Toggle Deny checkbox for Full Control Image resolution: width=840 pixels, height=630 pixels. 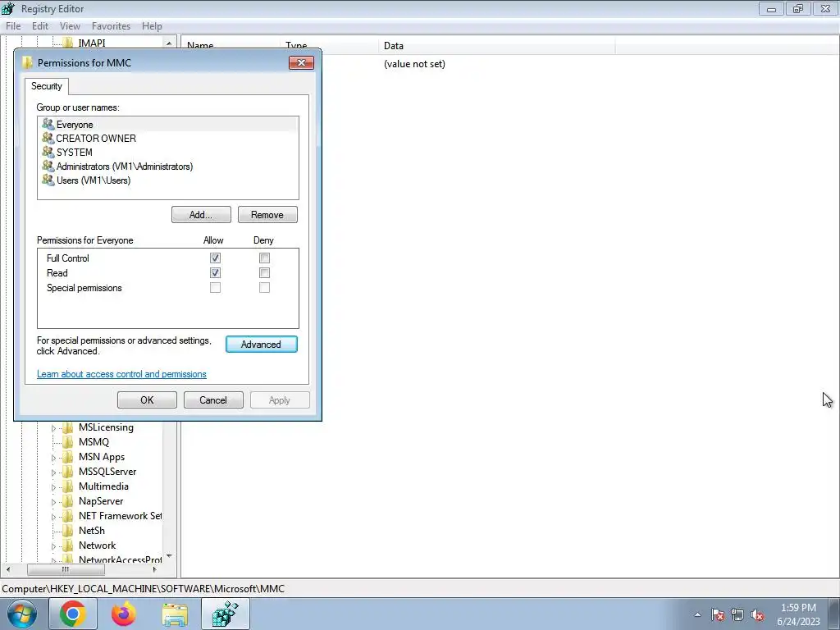click(x=264, y=258)
